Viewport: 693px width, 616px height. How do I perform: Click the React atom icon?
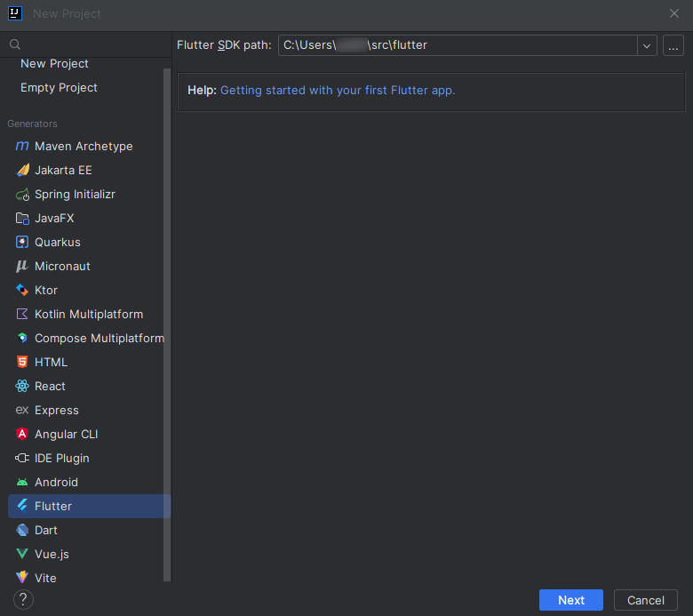(x=22, y=386)
